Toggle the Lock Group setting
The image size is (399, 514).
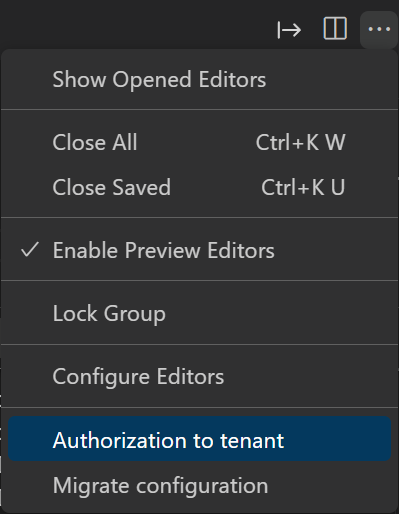(200, 313)
